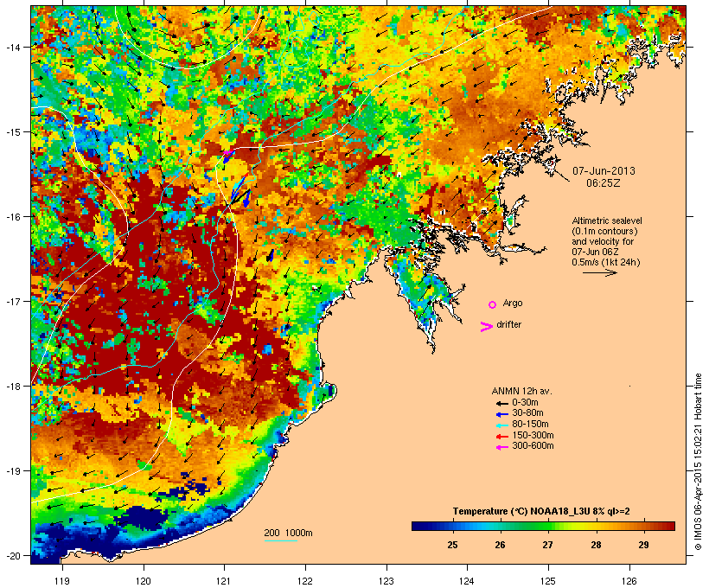Click the '150-300m' depth label
This screenshot has width=709, height=588.
point(533,435)
